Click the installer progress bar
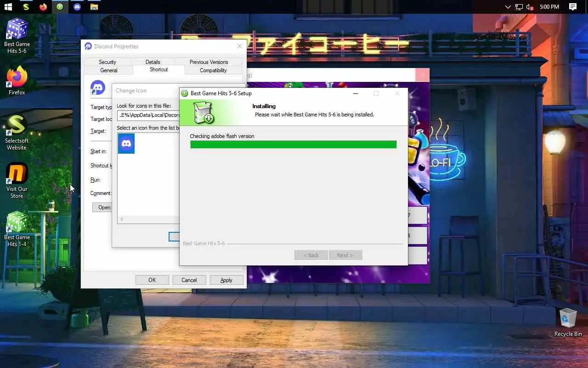Screen dimensions: 588x368 293,144
